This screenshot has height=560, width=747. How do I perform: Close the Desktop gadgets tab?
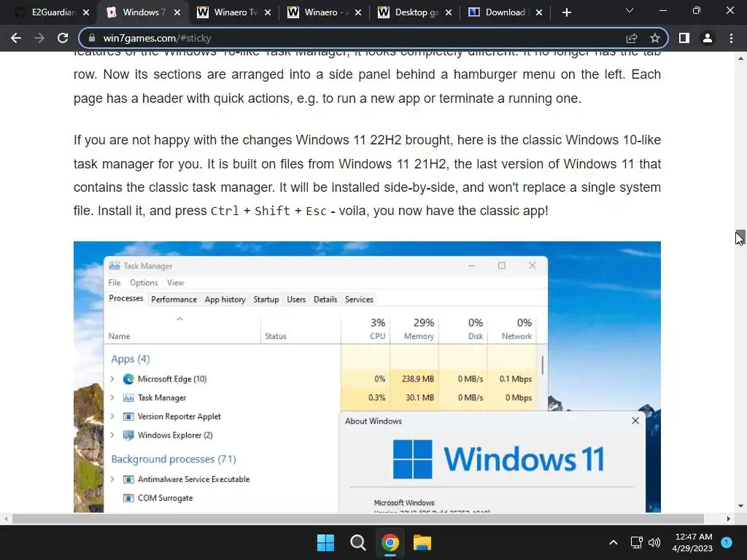(449, 12)
